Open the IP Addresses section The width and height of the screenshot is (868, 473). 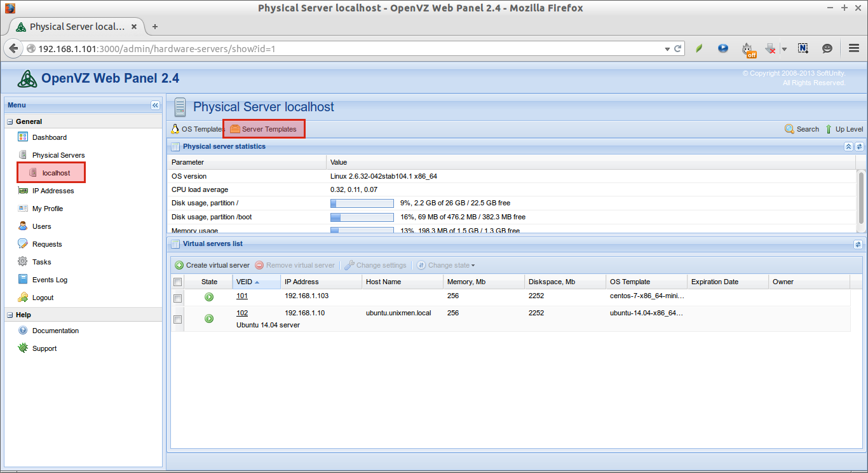53,191
